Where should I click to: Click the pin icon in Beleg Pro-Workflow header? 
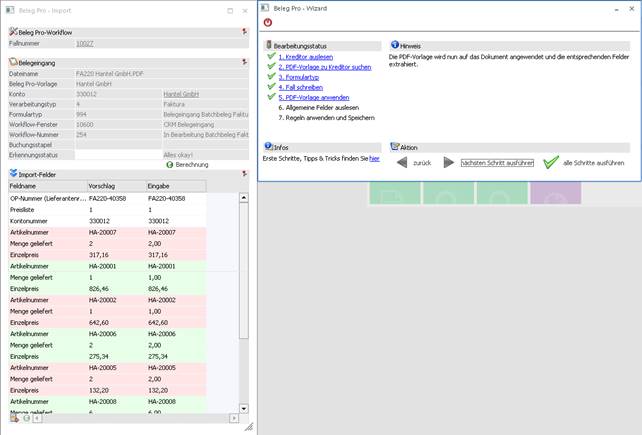pos(246,32)
